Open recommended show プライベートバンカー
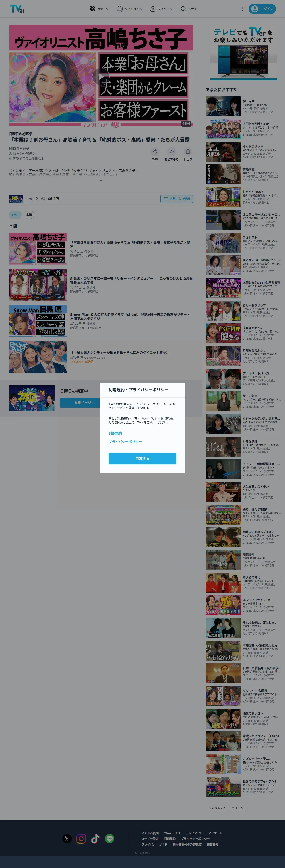The image size is (285, 868). (x=243, y=378)
